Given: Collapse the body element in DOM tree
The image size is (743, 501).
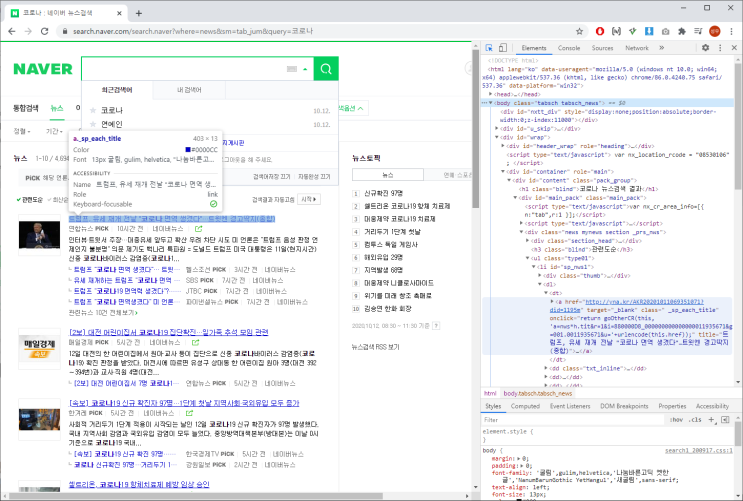Looking at the screenshot, I should (x=491, y=103).
